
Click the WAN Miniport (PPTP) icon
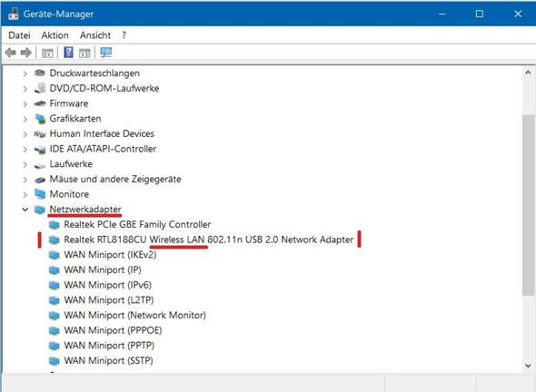[x=54, y=346]
